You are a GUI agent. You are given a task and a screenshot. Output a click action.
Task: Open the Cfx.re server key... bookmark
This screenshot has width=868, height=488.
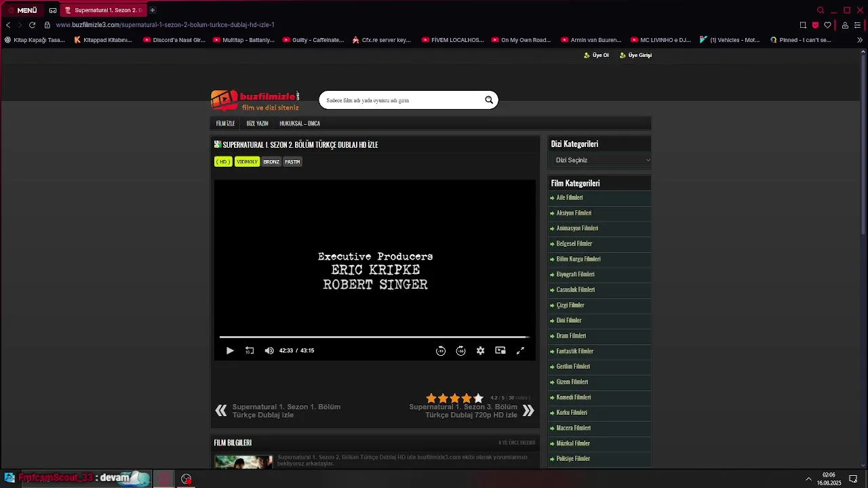(x=382, y=40)
